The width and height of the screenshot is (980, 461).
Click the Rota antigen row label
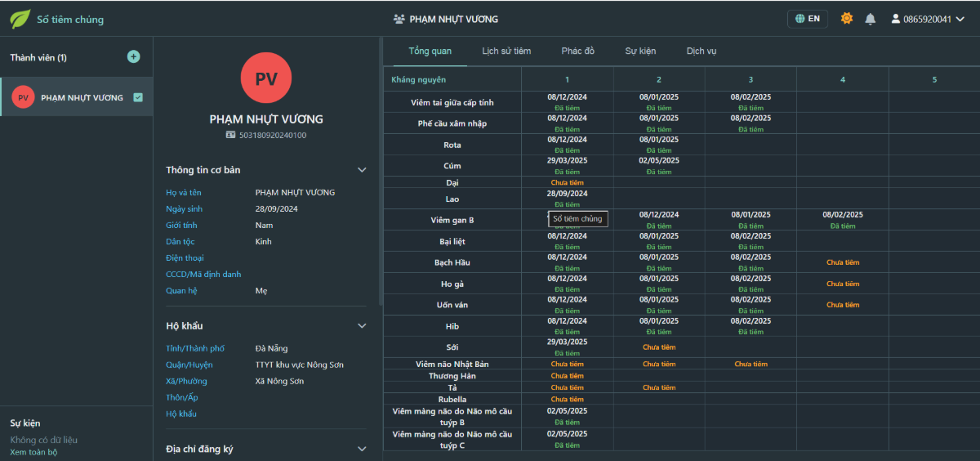click(452, 145)
